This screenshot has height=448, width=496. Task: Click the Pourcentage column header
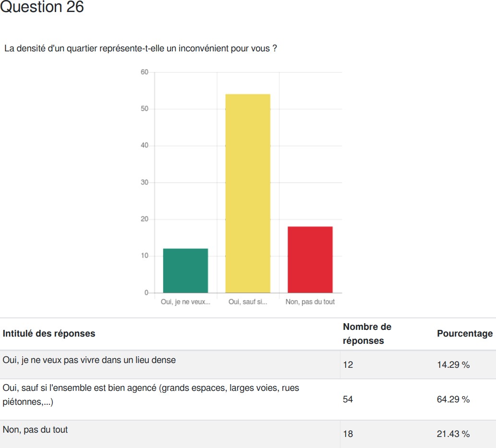coord(465,333)
